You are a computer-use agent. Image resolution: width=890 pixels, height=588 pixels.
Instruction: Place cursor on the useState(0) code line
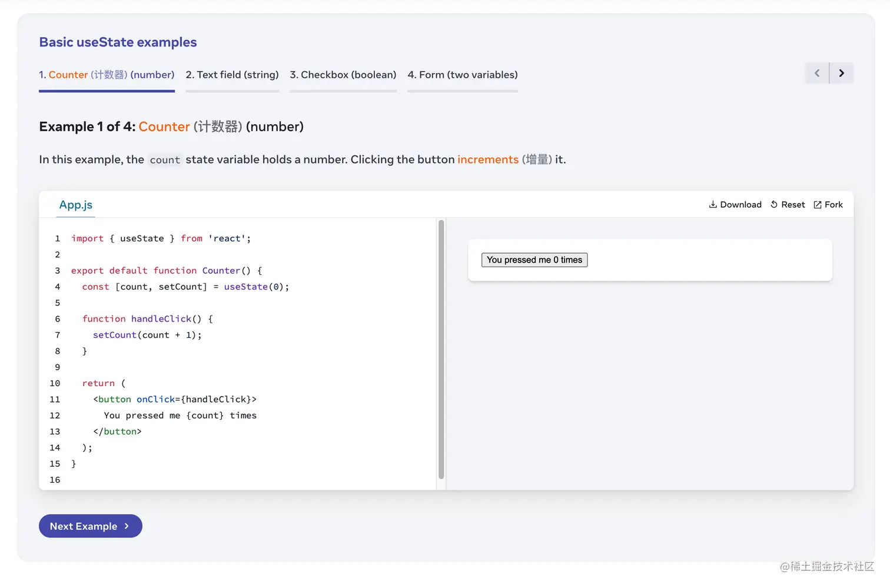coord(185,287)
